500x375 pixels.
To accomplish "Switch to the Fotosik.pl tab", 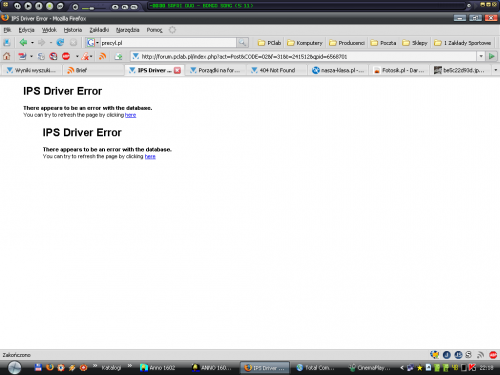I will pos(399,70).
